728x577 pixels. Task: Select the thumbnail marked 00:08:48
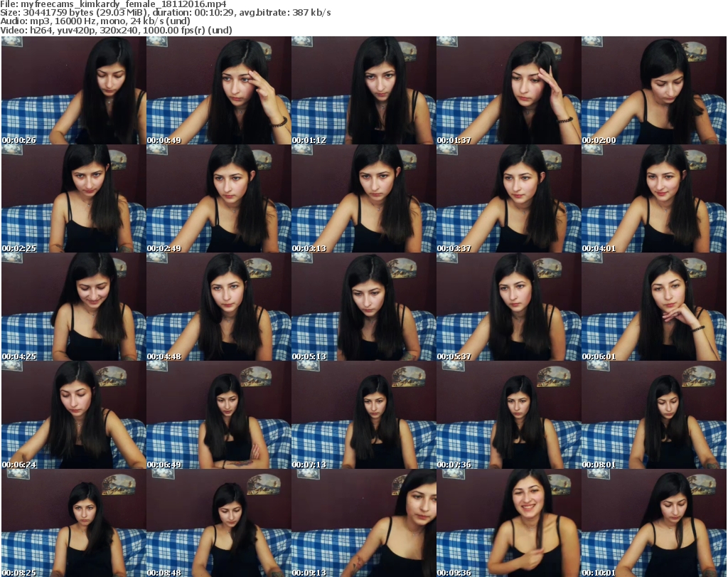[219, 523]
